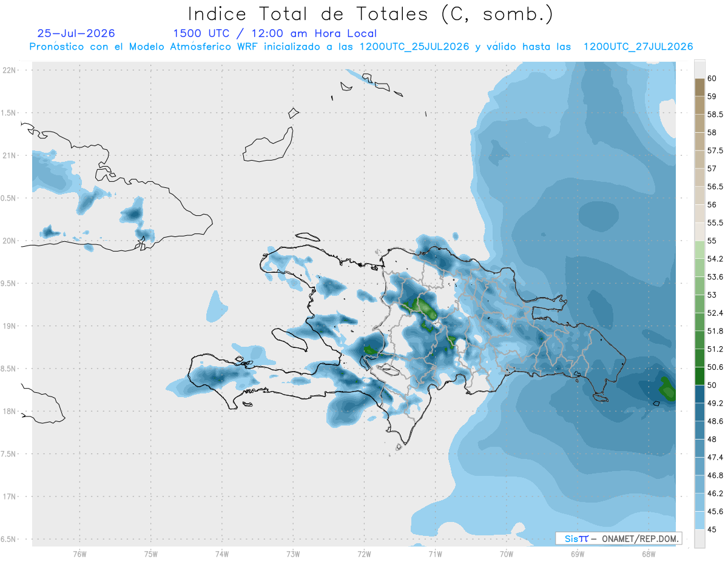Click the colorbar label '60'

[712, 78]
